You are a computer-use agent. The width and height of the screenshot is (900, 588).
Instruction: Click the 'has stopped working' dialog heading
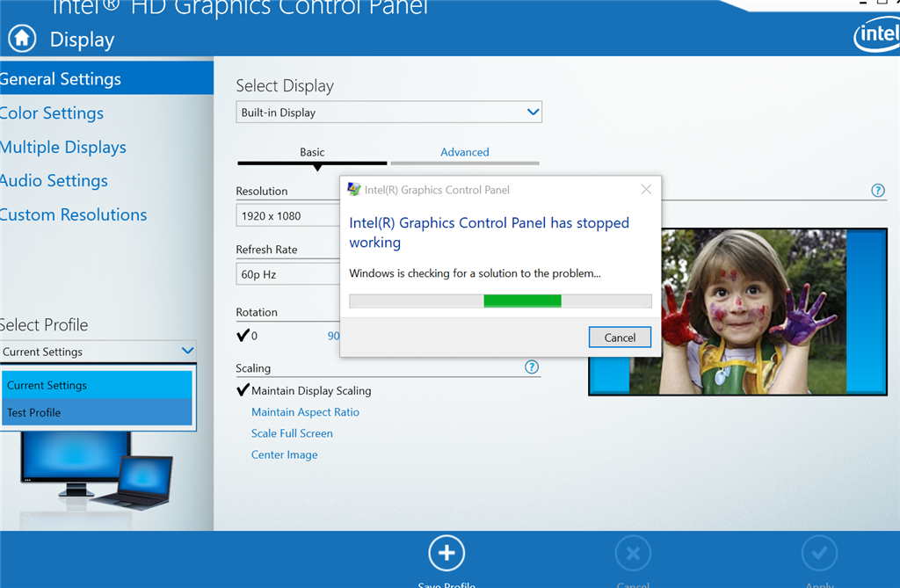coord(489,232)
